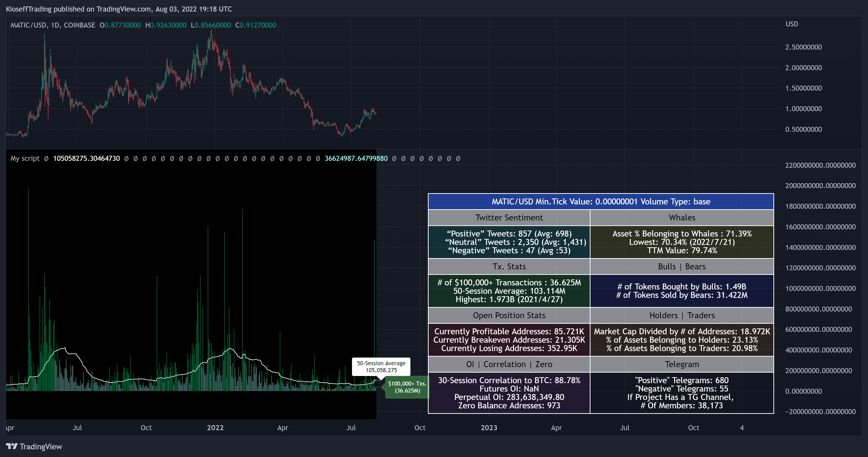The image size is (868, 457).
Task: Select the low price value L0.85660000
Action: point(211,25)
